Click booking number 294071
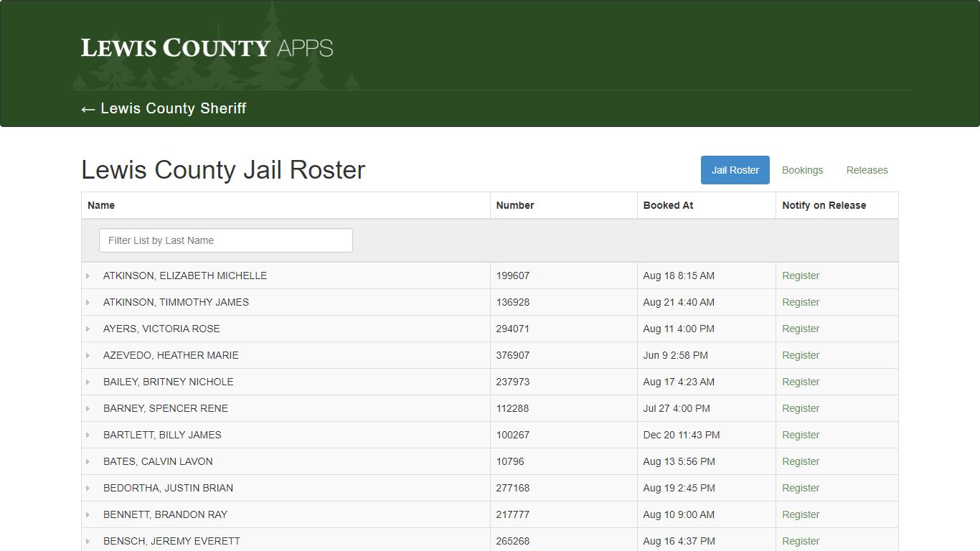This screenshot has width=980, height=551. [513, 329]
